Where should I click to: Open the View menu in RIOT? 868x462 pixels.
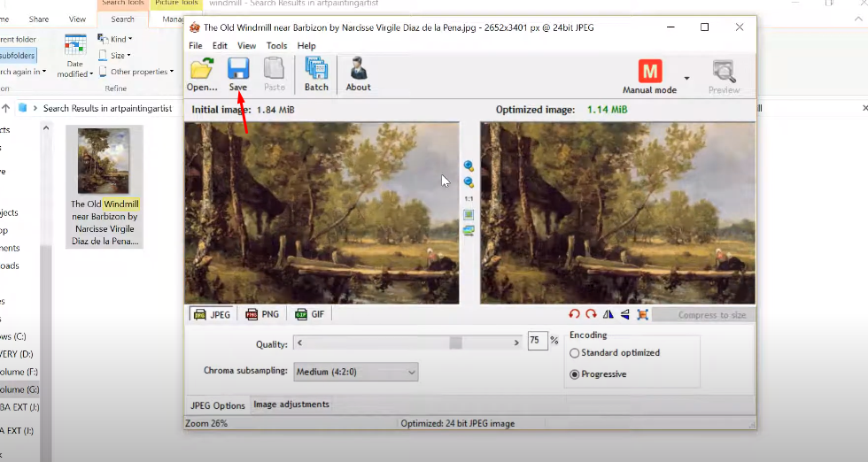tap(246, 45)
